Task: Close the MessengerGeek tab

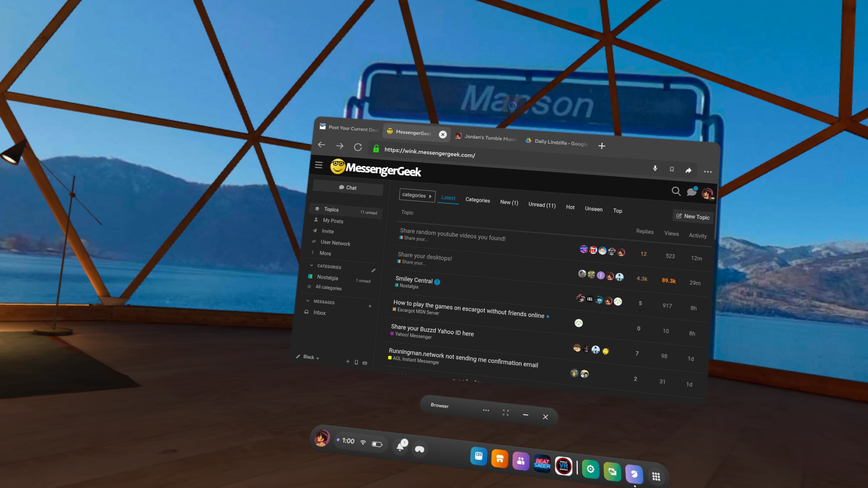Action: [443, 134]
